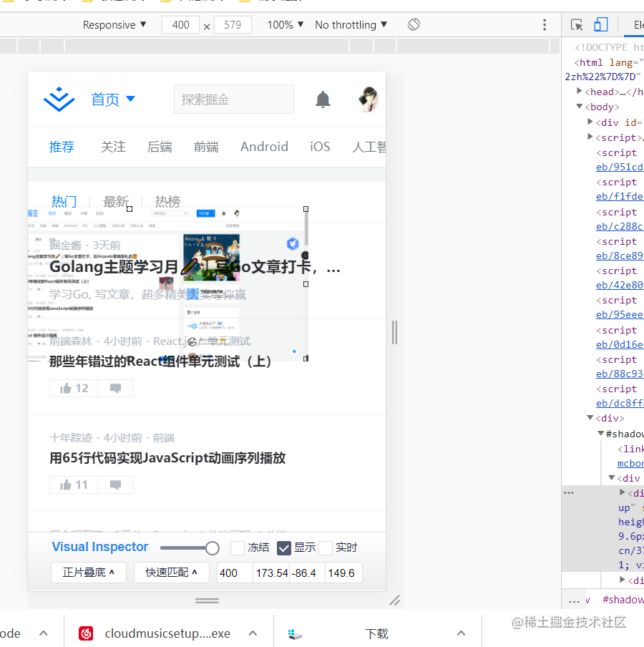Viewport: 644px width, 647px height.
Task: Like the React组件单元测试 article
Action: point(74,389)
